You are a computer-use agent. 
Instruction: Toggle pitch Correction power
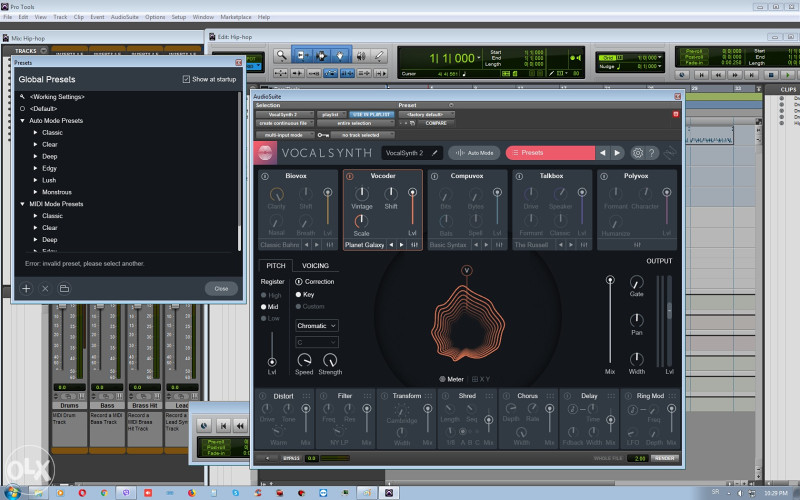pos(298,282)
